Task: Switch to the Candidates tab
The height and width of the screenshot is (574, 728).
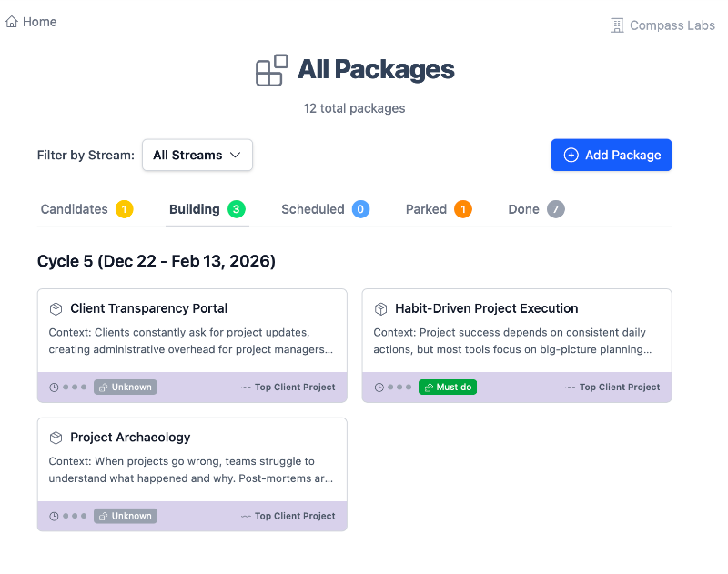Action: tap(75, 209)
